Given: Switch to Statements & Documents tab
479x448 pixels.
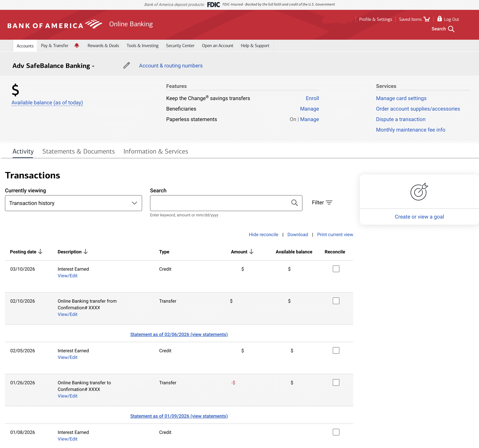Looking at the screenshot, I should (78, 151).
